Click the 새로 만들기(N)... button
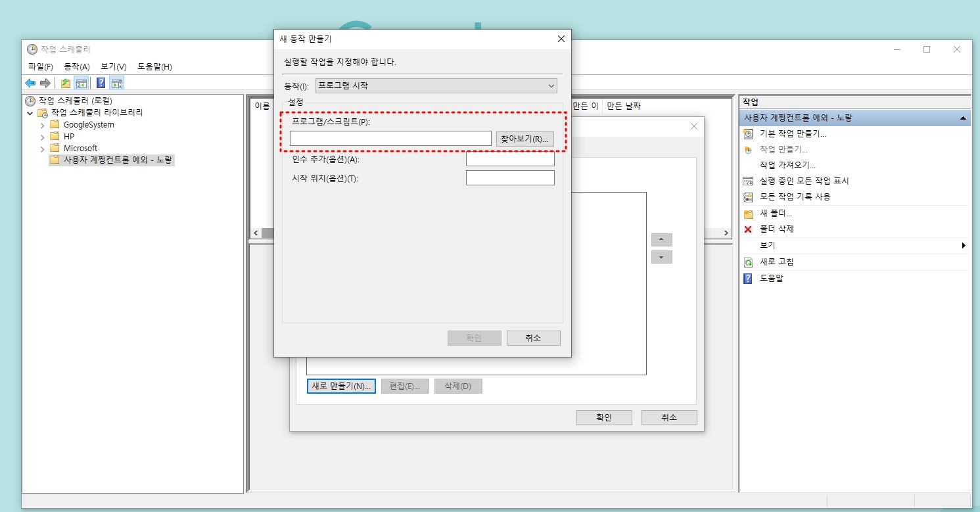 coord(341,386)
